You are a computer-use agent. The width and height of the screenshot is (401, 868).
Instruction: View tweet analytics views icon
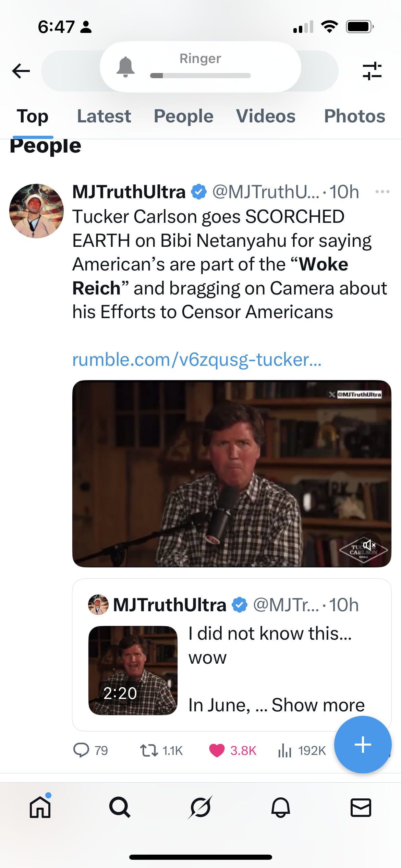click(285, 750)
